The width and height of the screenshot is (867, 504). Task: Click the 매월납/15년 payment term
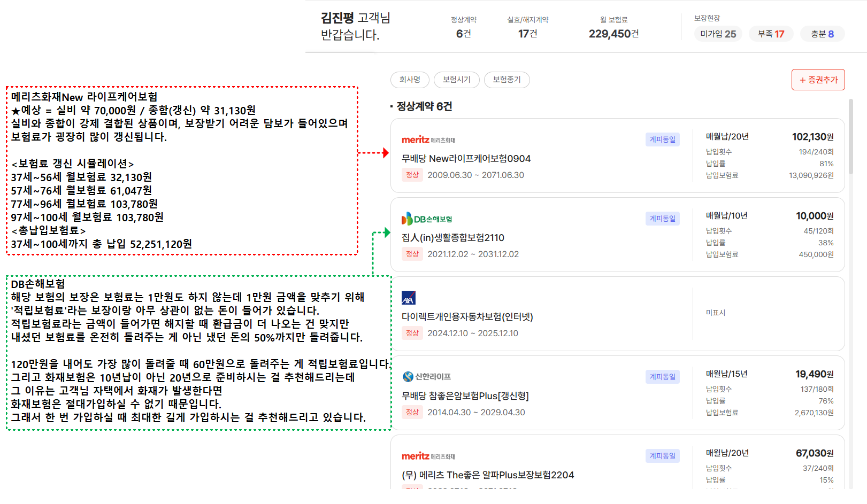click(x=727, y=374)
